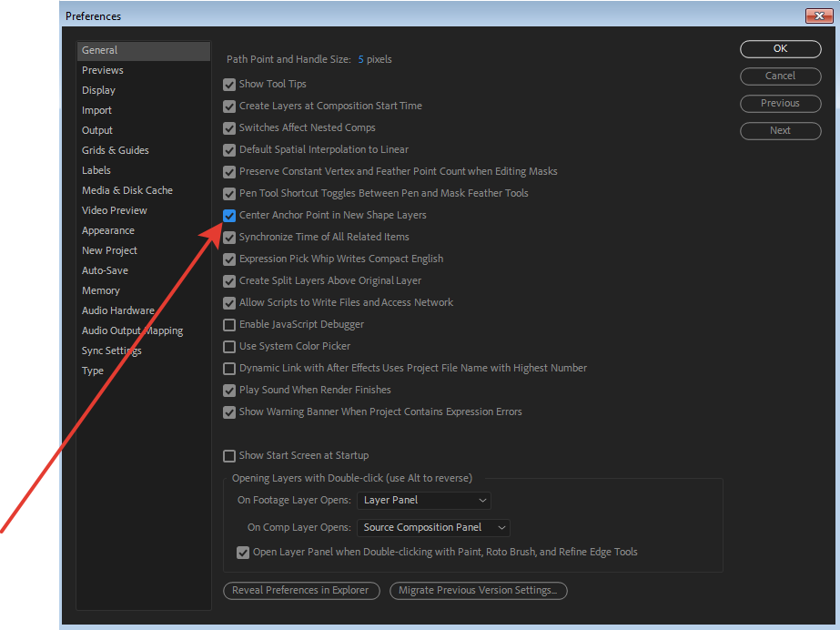Select the Audio Hardware category
840x630 pixels.
(x=117, y=310)
